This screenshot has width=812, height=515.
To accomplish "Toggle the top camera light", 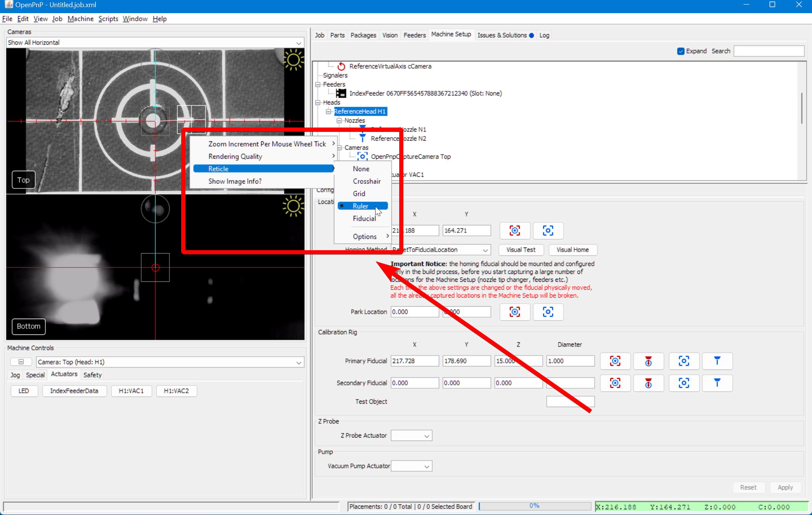I will (294, 59).
